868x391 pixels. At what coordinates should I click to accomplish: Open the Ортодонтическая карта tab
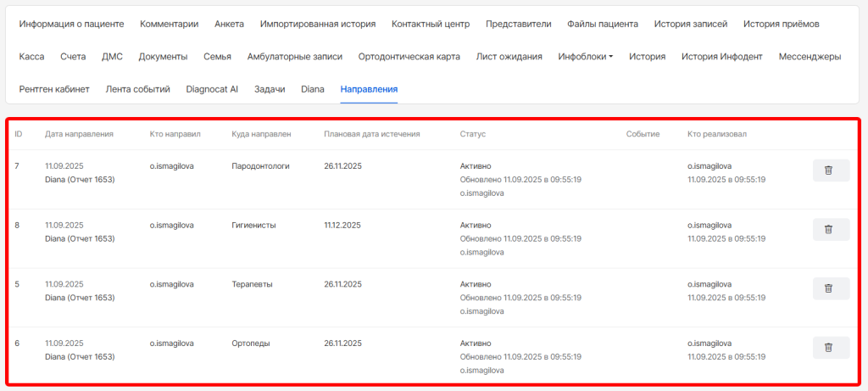tap(409, 57)
